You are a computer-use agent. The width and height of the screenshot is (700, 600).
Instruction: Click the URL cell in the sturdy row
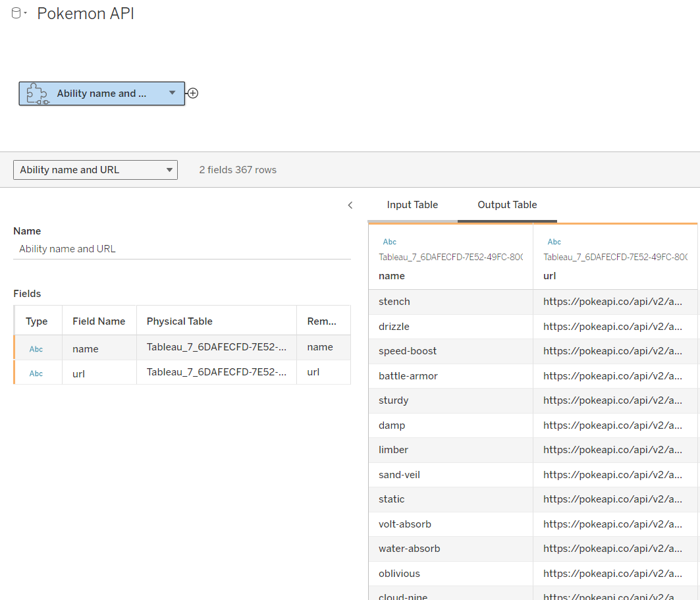[x=615, y=400]
